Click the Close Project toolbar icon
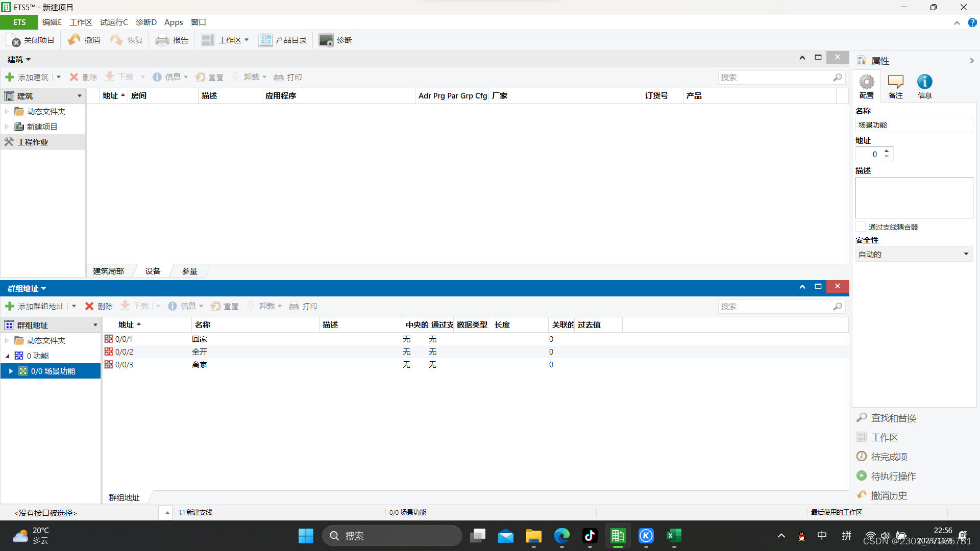This screenshot has height=551, width=980. [14, 40]
